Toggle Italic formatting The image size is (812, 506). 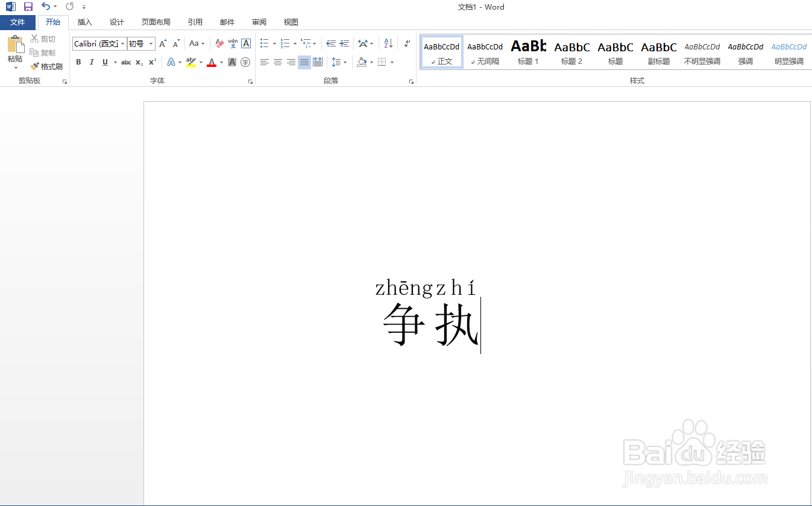tap(92, 62)
